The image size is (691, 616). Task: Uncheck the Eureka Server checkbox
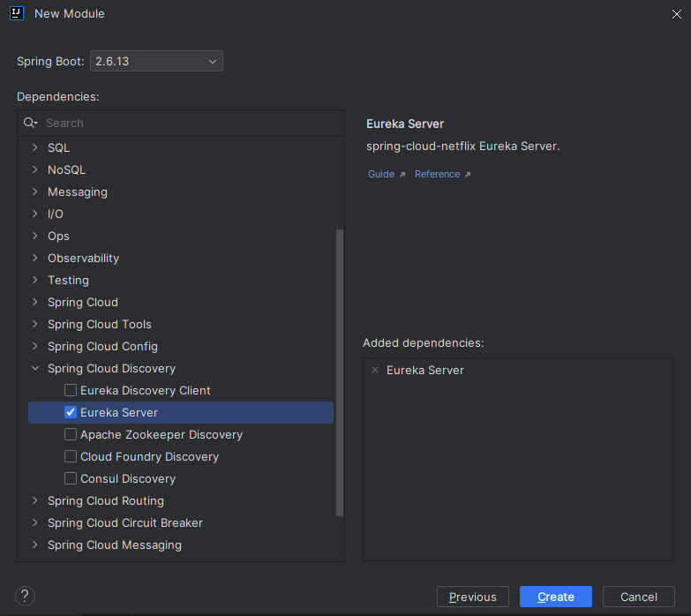[x=71, y=412]
